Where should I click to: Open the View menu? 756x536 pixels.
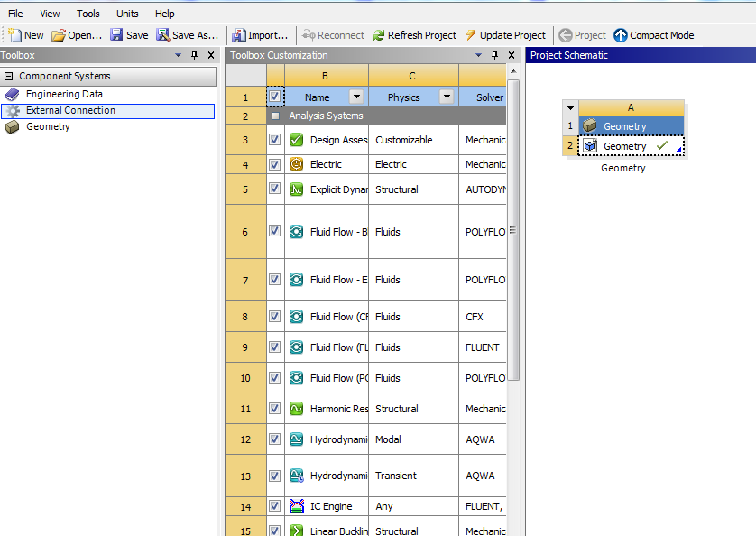(x=50, y=14)
